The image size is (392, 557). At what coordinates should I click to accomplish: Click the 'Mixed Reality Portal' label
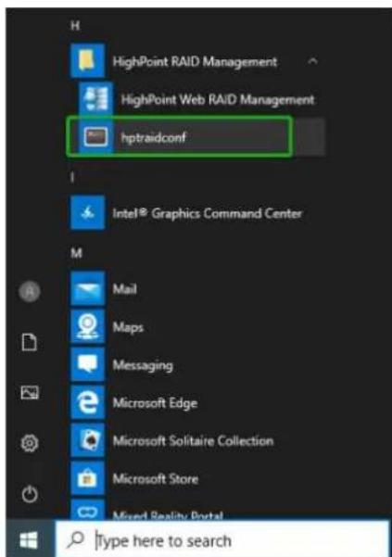[x=168, y=515]
